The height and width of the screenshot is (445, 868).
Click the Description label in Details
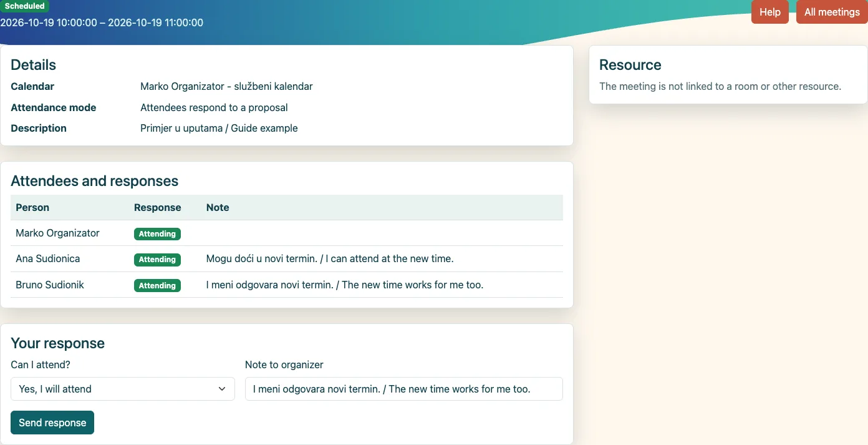tap(39, 128)
